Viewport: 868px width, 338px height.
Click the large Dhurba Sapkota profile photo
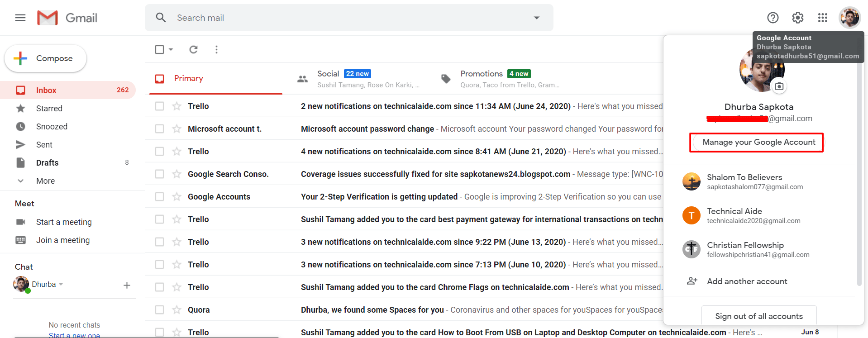[x=762, y=70]
